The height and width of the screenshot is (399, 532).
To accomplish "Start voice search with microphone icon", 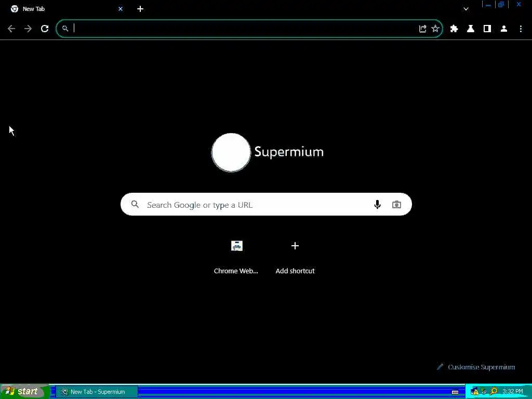I will coord(377,204).
